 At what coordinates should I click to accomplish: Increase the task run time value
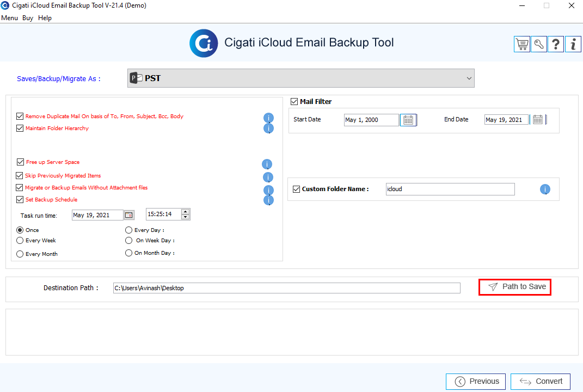click(x=185, y=212)
